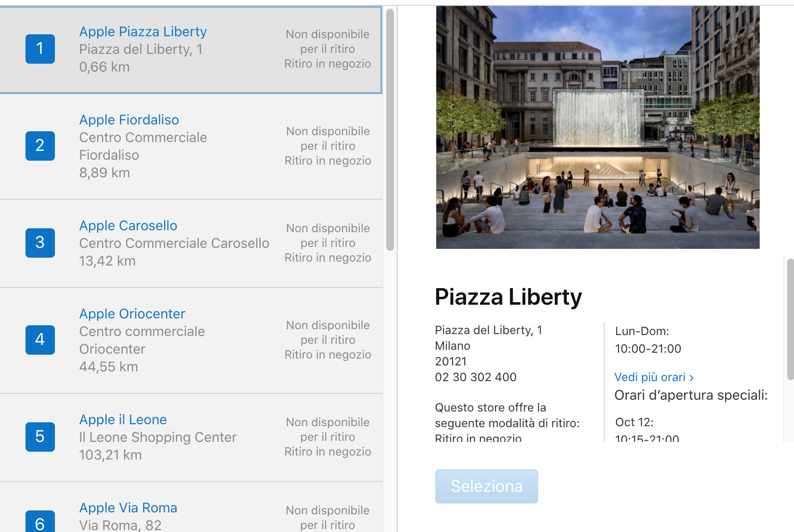
Task: Select store number 4 badge
Action: pyautogui.click(x=40, y=340)
